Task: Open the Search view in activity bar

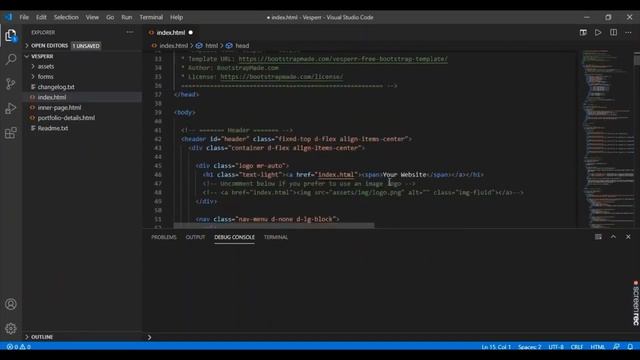Action: click(11, 60)
